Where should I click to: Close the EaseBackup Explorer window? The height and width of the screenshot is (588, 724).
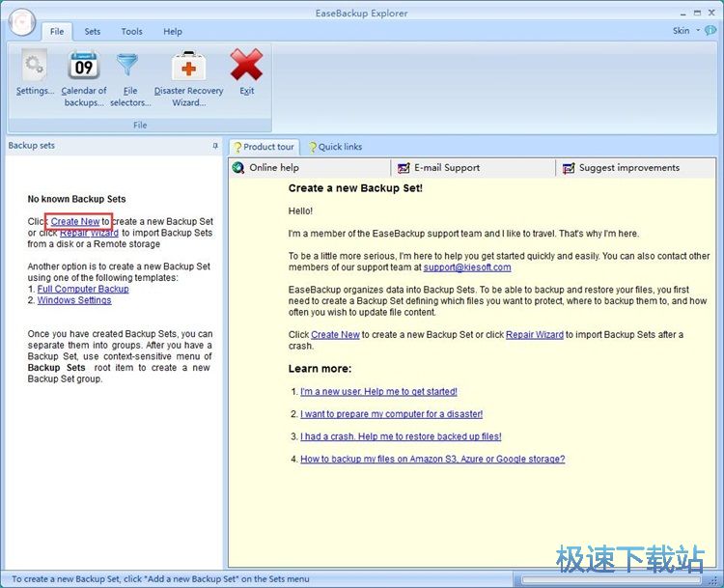tap(712, 13)
